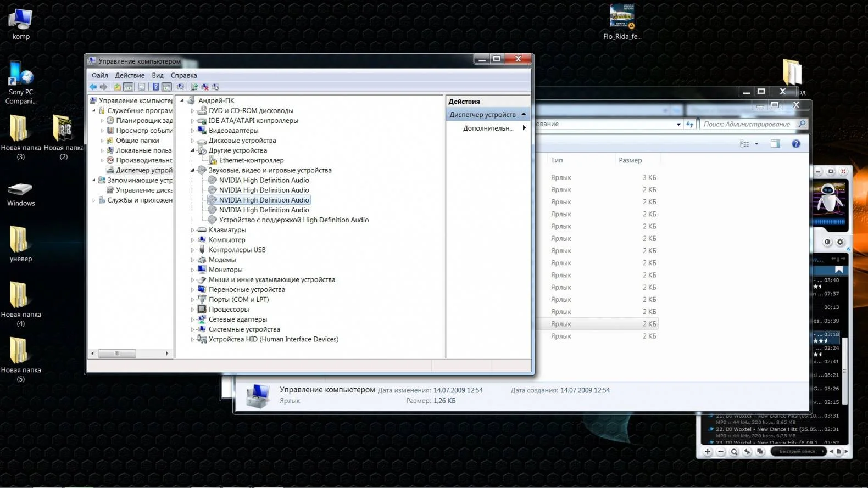Image resolution: width=868 pixels, height=488 pixels.
Task: Click the gear settings icon in music player
Action: coord(840,242)
